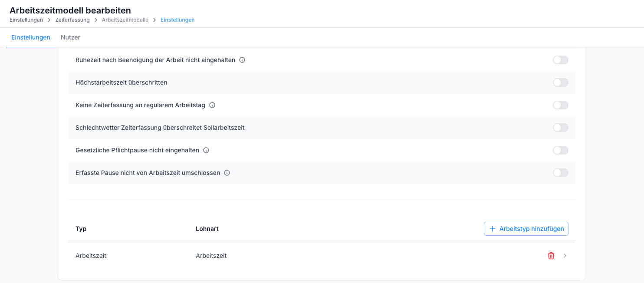Enable Erfasste Pause nicht umschlossen switch
Screen dimensions: 644x283
[x=561, y=173]
